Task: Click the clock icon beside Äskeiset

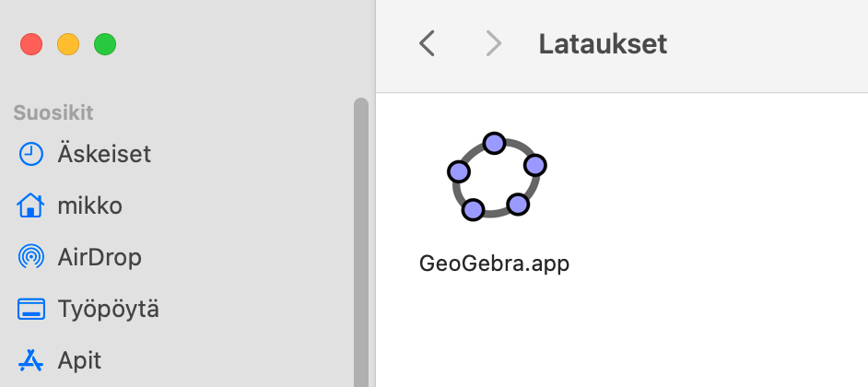Action: [31, 154]
